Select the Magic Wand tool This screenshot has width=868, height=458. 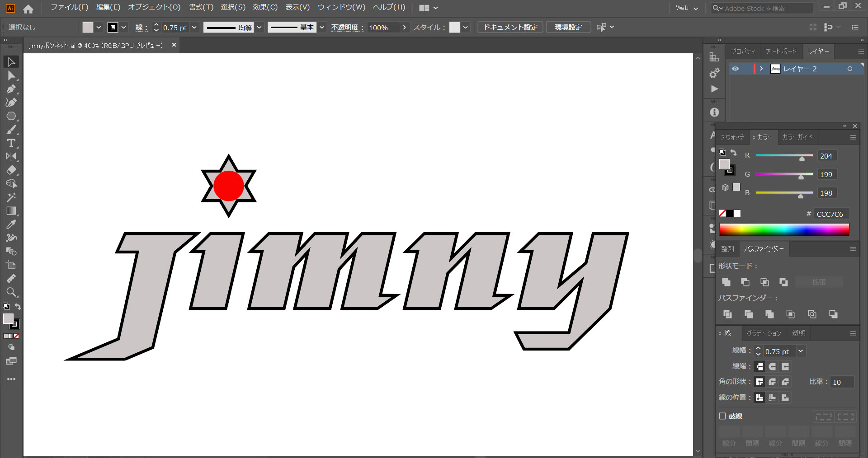(11, 197)
